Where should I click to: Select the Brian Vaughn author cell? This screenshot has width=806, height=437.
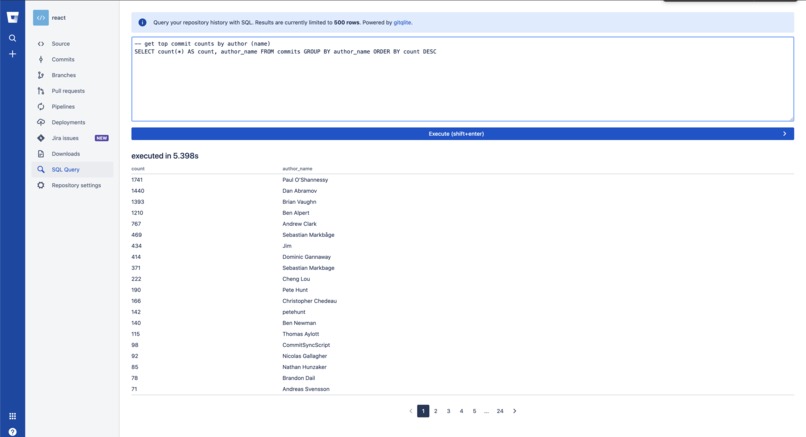(x=299, y=202)
